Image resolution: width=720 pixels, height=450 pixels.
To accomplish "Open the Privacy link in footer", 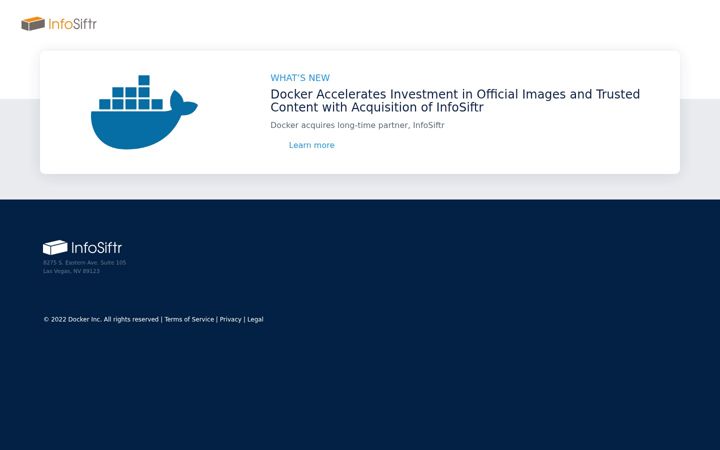I will (x=231, y=319).
